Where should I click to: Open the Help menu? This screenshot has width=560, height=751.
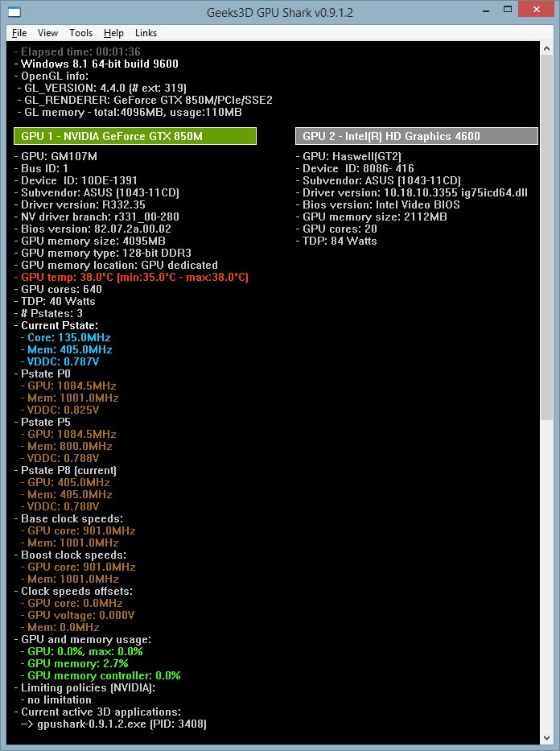point(114,32)
